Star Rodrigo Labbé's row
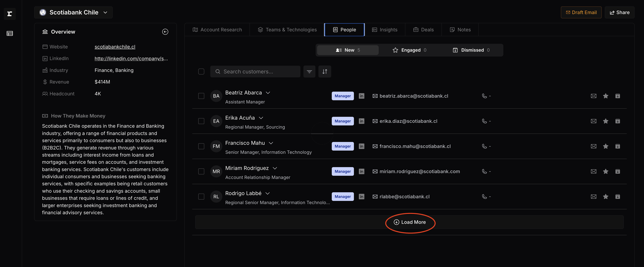Viewport: 644px width, 267px height. coord(605,197)
